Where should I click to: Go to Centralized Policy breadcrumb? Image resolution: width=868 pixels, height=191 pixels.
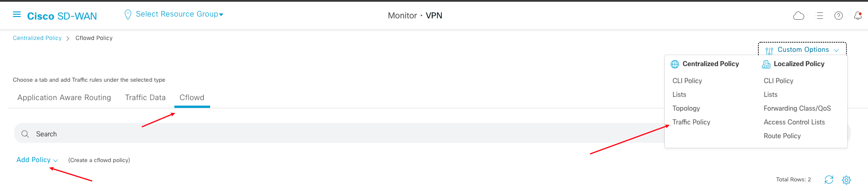pyautogui.click(x=37, y=38)
